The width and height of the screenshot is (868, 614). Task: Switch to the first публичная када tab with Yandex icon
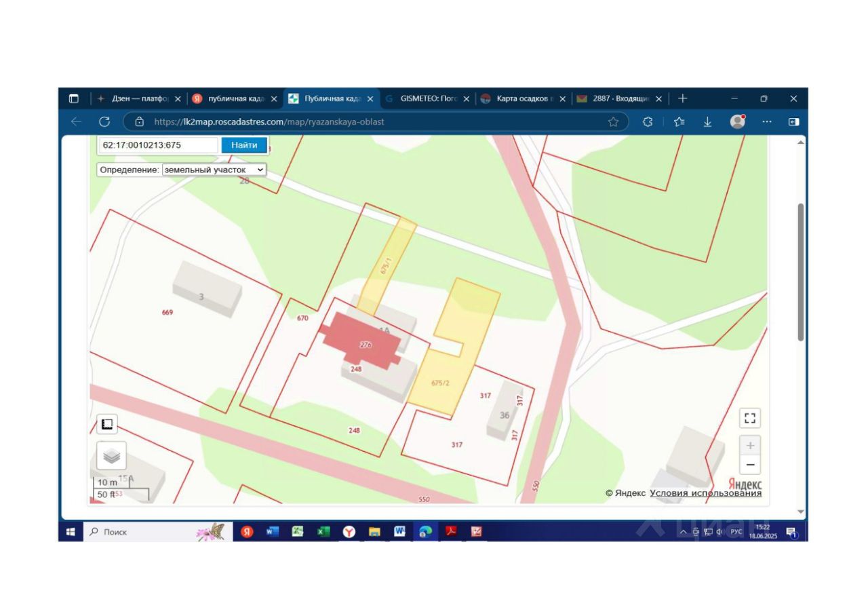(x=235, y=98)
